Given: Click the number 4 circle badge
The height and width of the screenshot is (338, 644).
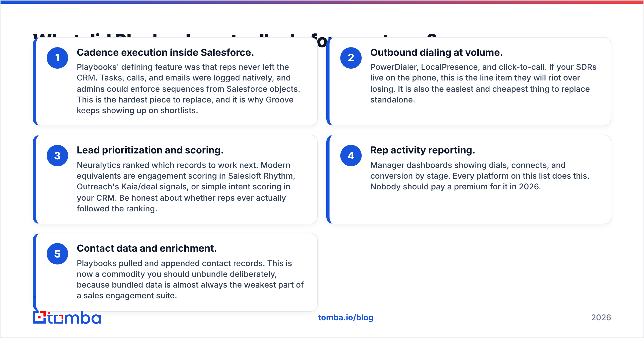Looking at the screenshot, I should coord(351,156).
